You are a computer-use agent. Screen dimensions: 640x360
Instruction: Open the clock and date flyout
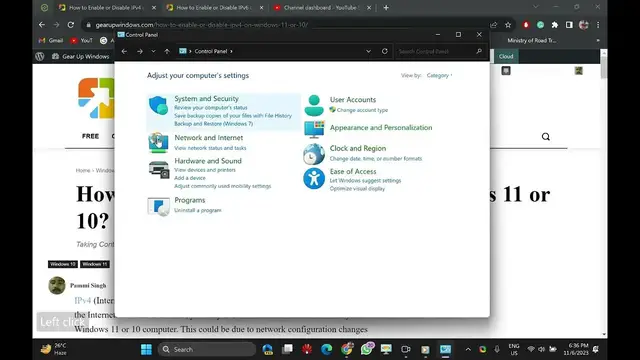pos(576,349)
